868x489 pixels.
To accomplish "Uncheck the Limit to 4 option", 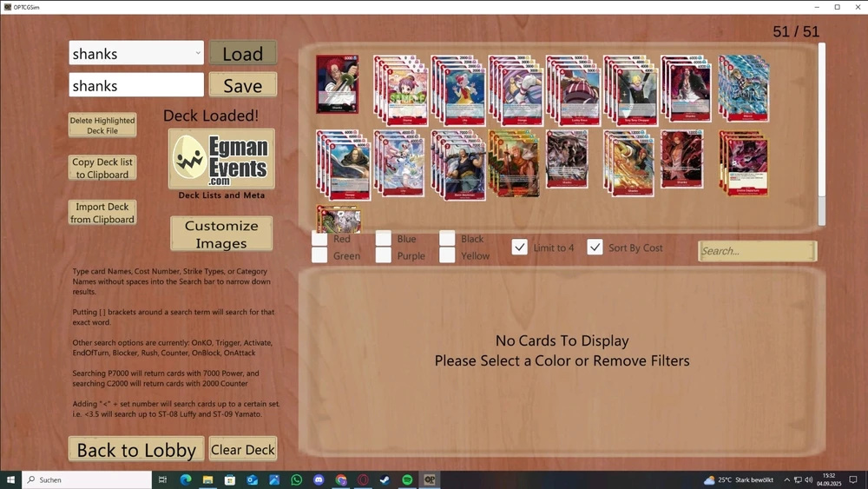I will point(519,248).
